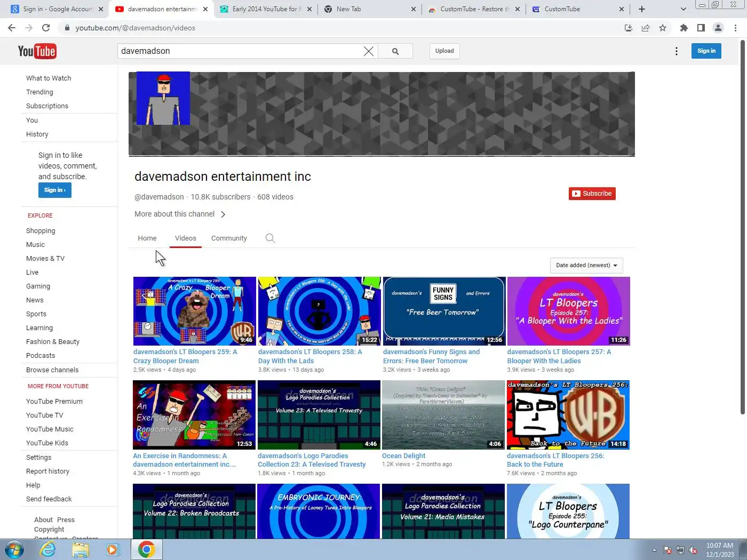Expand More about this channel
The width and height of the screenshot is (747, 560).
coord(180,214)
